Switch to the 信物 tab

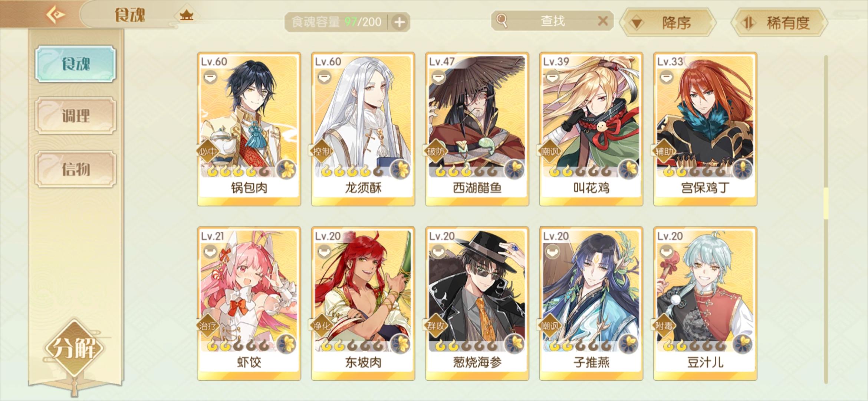(x=76, y=169)
